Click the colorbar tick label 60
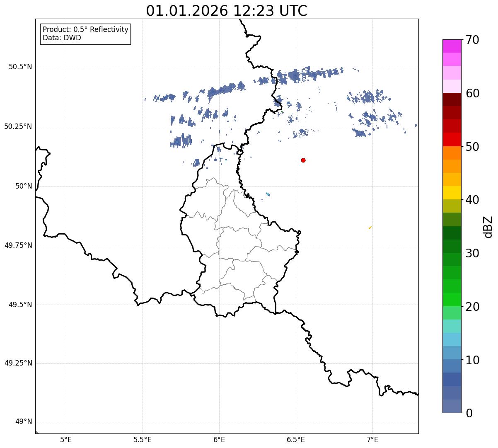 (x=472, y=93)
